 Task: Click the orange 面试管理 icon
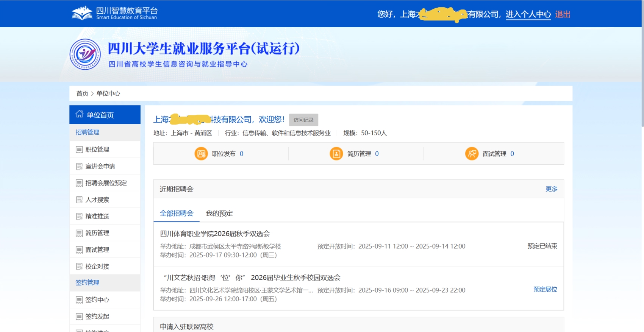472,154
